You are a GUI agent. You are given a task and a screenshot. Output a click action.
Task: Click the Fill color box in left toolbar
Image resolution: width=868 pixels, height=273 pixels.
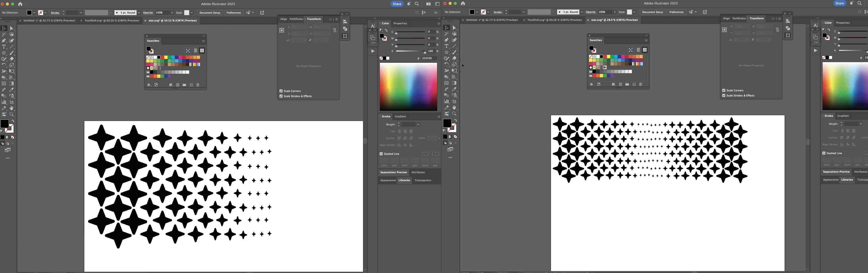(x=4, y=124)
